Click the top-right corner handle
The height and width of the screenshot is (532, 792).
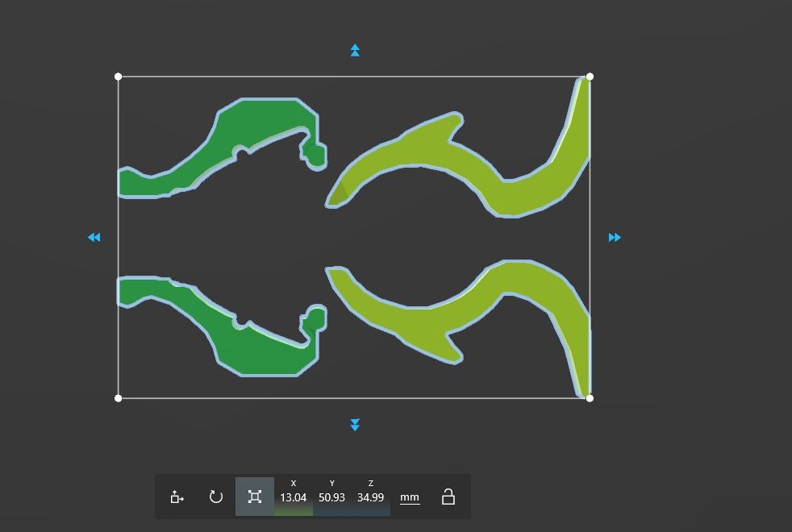(590, 77)
